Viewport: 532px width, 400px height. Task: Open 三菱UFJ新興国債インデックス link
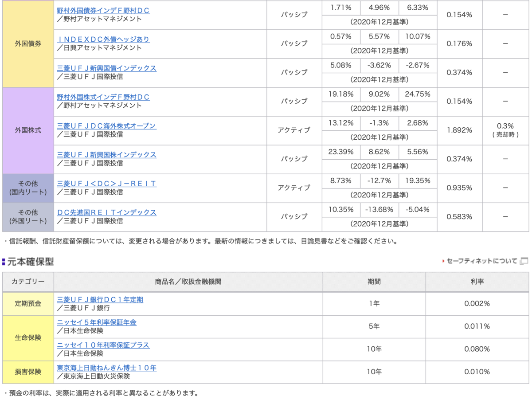[x=107, y=68]
